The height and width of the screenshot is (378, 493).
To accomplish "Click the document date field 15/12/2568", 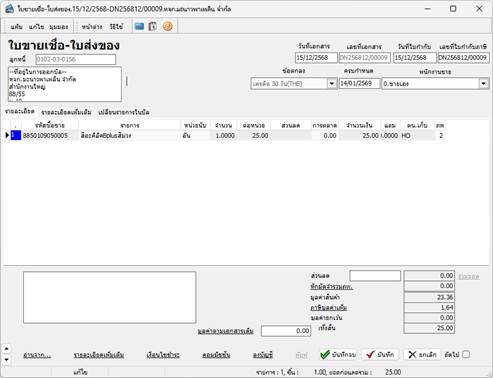I will click(x=316, y=58).
